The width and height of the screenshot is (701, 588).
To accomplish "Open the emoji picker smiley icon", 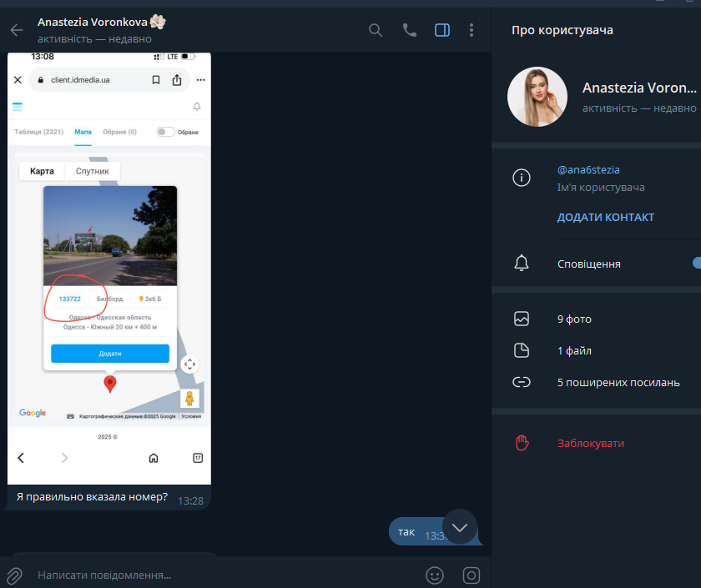I will click(x=435, y=575).
